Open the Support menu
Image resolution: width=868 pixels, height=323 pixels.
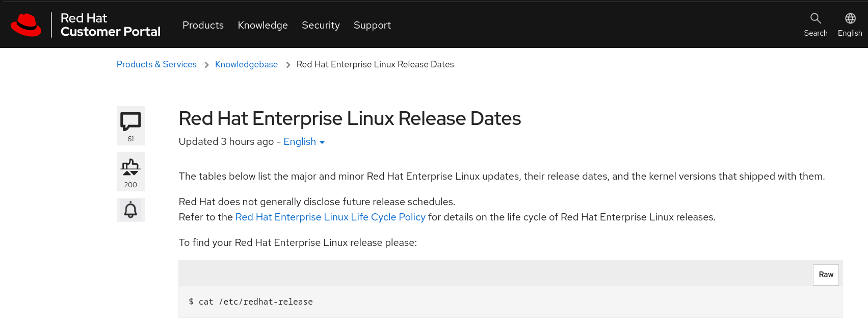372,25
